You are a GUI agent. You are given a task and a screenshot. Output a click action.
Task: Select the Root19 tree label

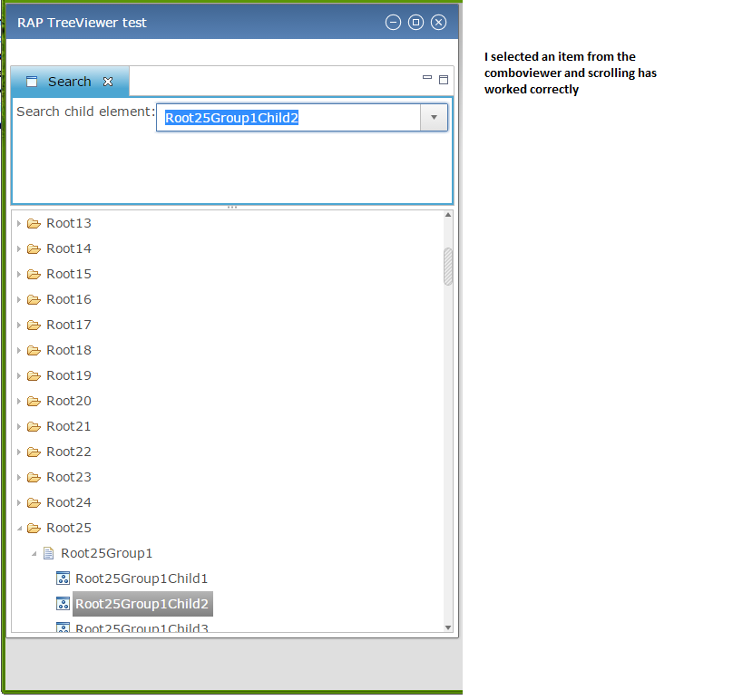click(69, 375)
